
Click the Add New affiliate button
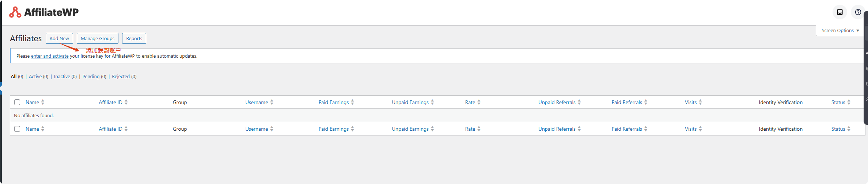coord(59,38)
